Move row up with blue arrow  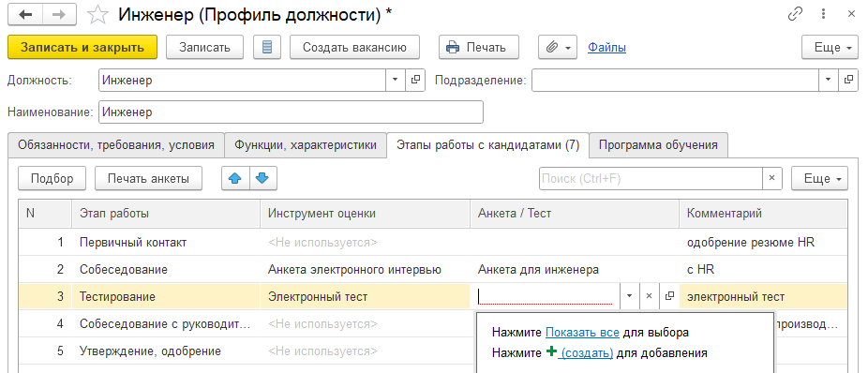(235, 178)
